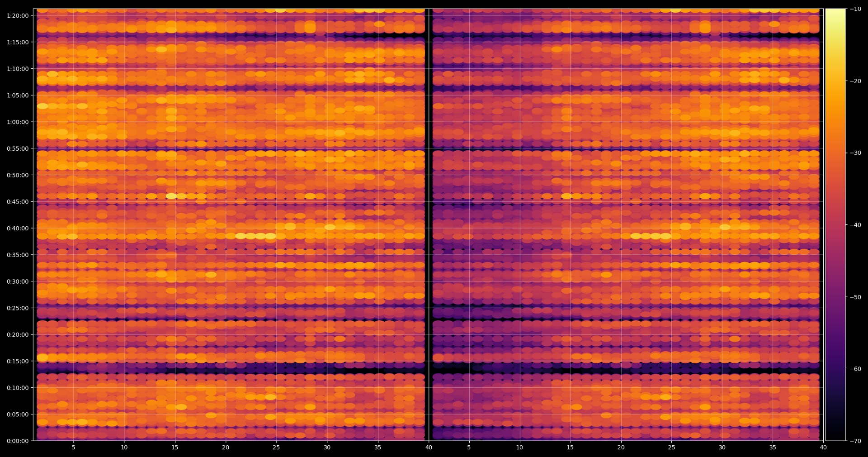Click the 0:30:00 y-axis time label

(x=18, y=281)
